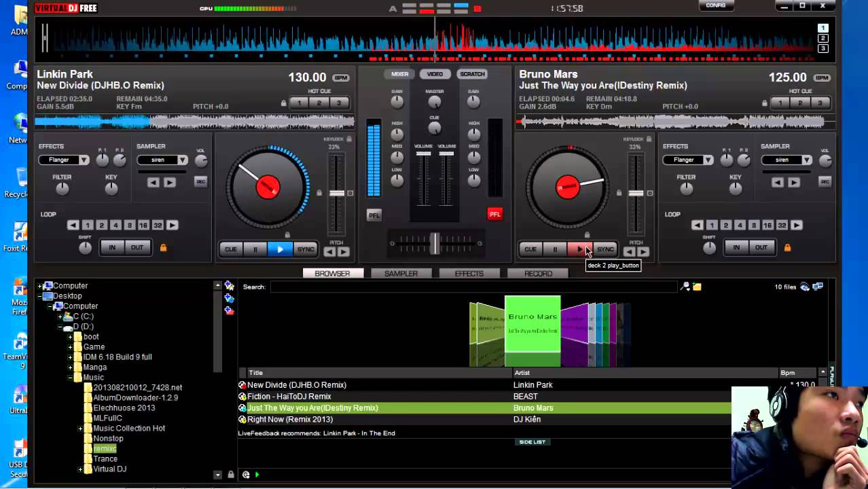868x489 pixels.
Task: Click deck 1 play button
Action: [x=280, y=249]
